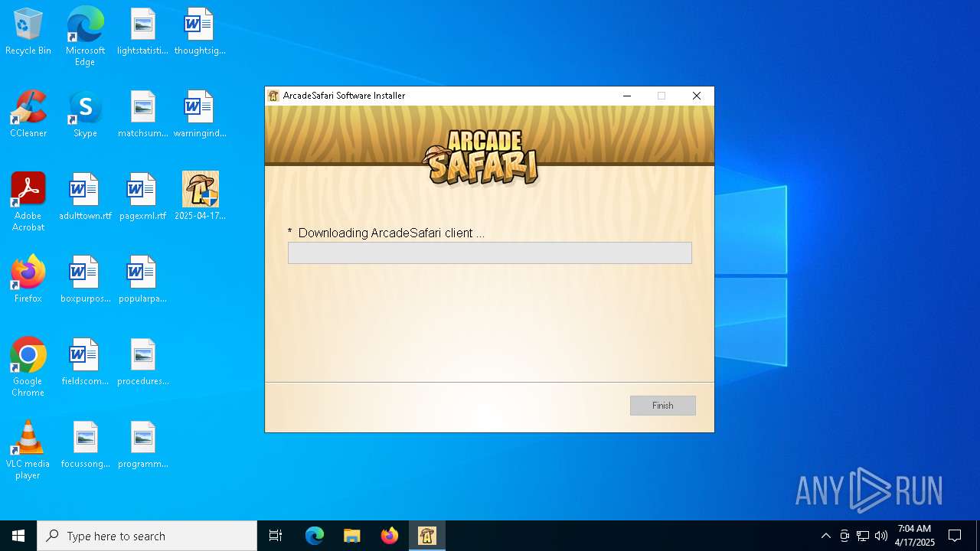This screenshot has width=980, height=551.
Task: Select pagexml.rtf document icon
Action: coord(142,197)
